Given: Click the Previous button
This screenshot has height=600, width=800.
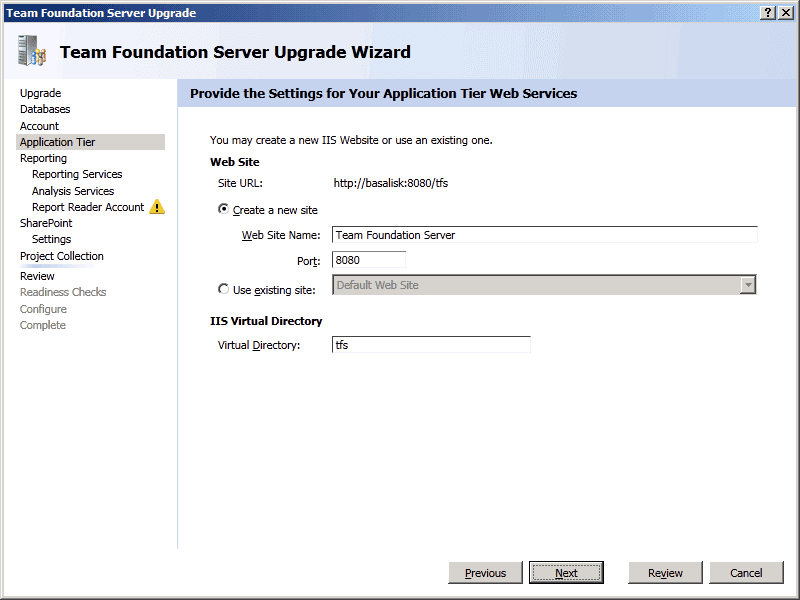Looking at the screenshot, I should pos(486,573).
